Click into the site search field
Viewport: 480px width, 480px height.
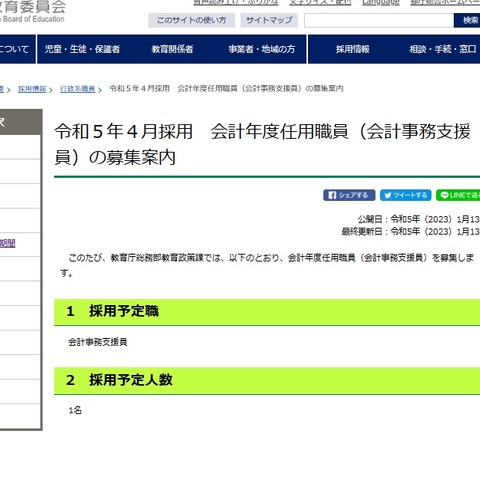[379, 20]
